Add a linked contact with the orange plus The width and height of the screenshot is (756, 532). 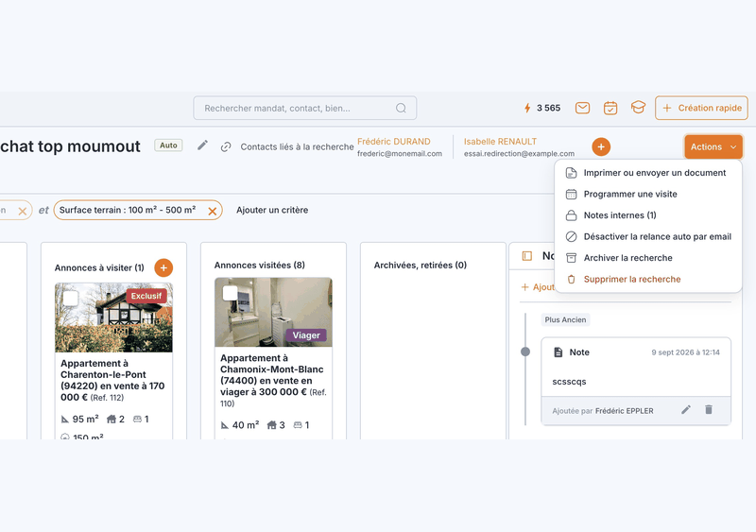click(x=601, y=146)
